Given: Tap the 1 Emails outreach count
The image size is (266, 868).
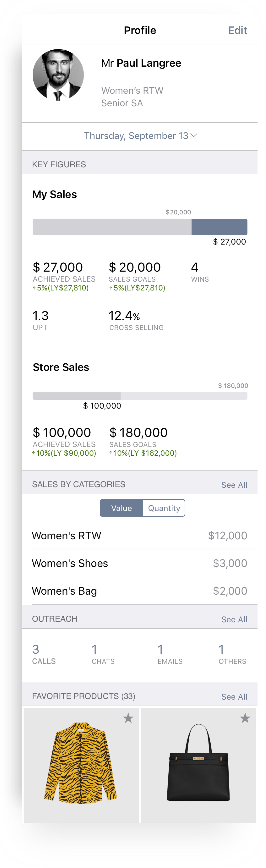Looking at the screenshot, I should tap(170, 654).
